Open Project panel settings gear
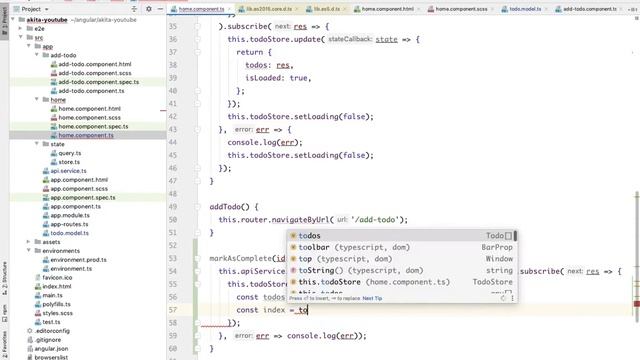Screen dimensions: 640x360 (x=149, y=9)
